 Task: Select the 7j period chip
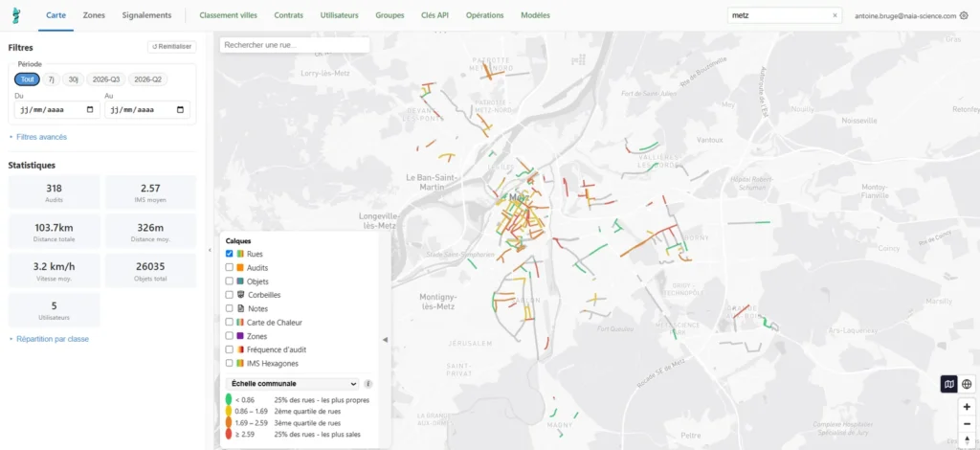[x=52, y=79]
